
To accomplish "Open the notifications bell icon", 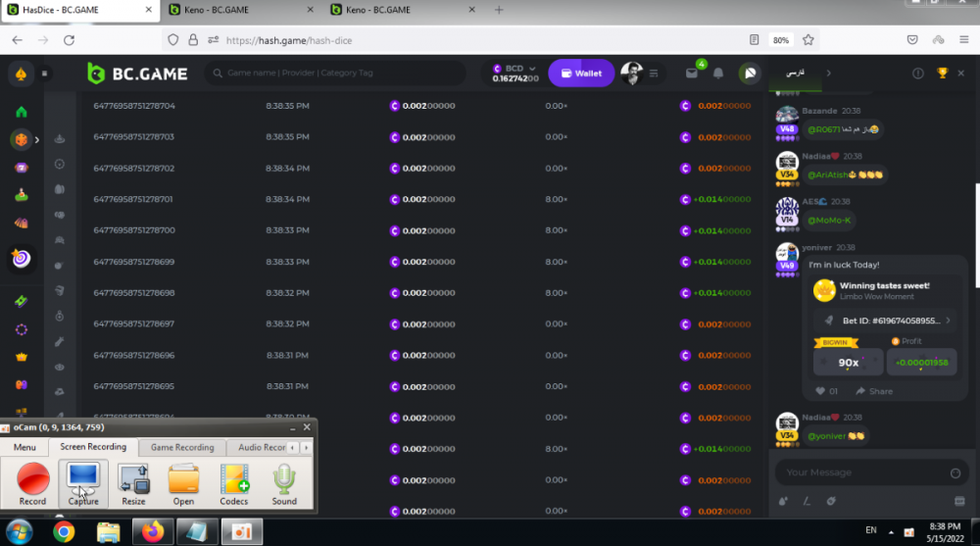I will coord(718,74).
